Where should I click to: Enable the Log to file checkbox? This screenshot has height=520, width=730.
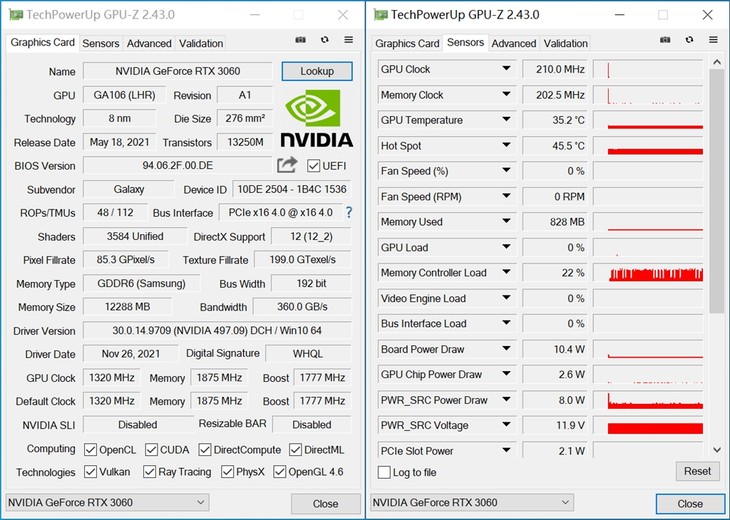[x=384, y=472]
